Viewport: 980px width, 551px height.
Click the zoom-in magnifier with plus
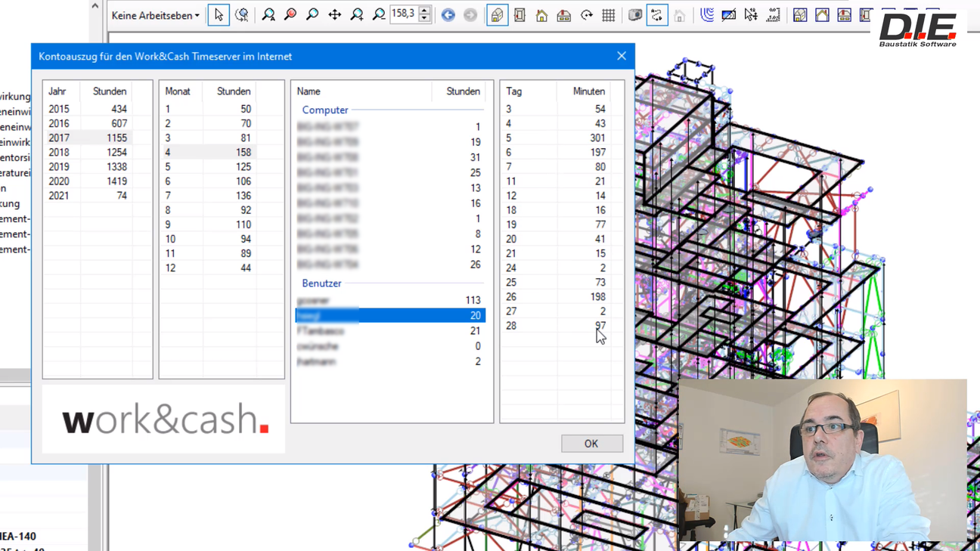[x=357, y=15]
